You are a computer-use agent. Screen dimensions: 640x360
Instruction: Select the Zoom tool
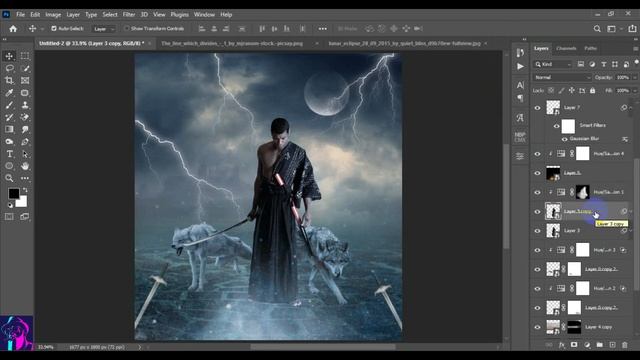pos(9,178)
